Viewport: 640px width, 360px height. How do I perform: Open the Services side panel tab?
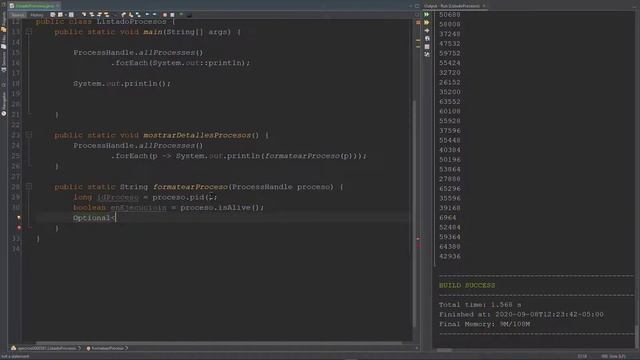click(x=4, y=61)
